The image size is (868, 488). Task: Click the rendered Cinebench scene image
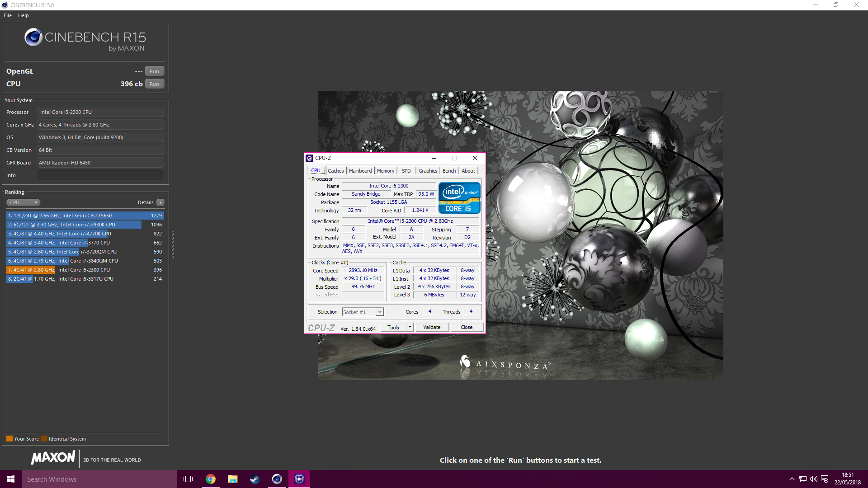(520, 235)
